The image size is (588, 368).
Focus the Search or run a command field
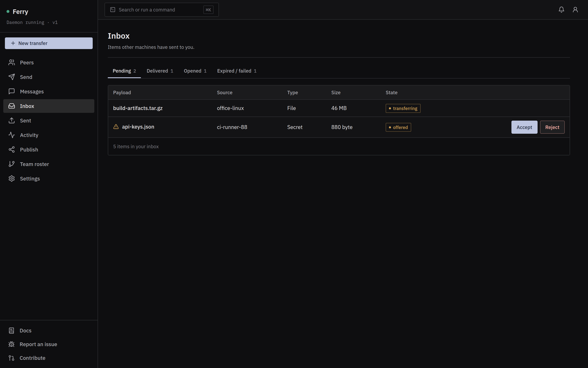pyautogui.click(x=161, y=10)
